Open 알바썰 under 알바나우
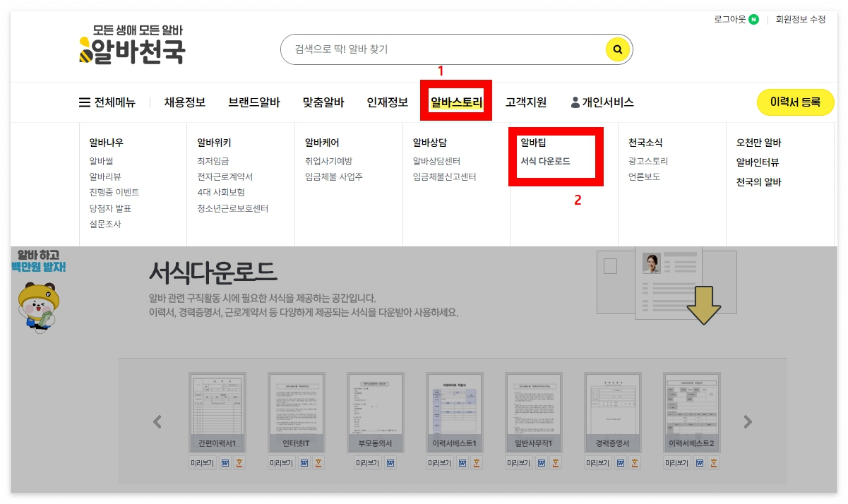Viewport: 848px width, 504px height. [101, 162]
